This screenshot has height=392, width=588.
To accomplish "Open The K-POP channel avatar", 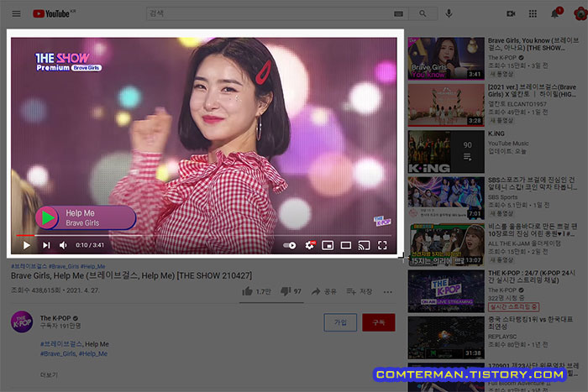I will tap(22, 321).
